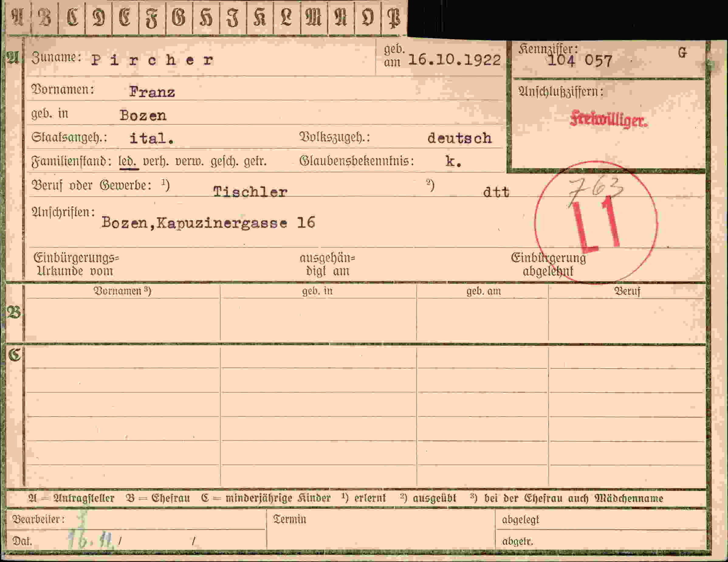Click the Volkszugeh. value 'deutsch'
The image size is (728, 562).
tap(460, 138)
